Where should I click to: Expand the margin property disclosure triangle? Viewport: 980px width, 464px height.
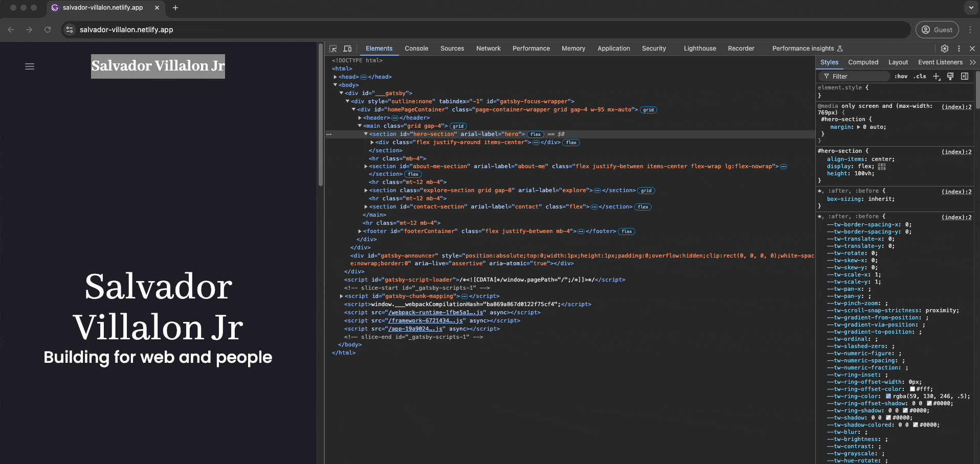click(859, 127)
